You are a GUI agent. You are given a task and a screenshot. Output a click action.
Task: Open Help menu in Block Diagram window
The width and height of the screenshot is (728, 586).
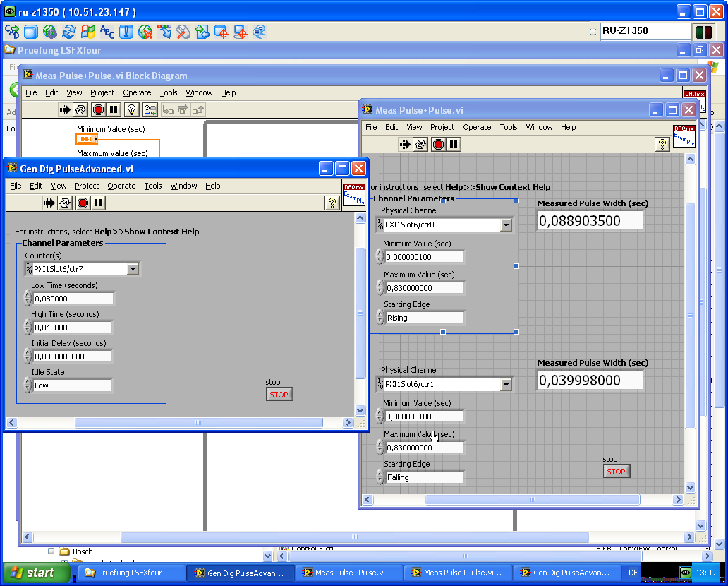[228, 92]
